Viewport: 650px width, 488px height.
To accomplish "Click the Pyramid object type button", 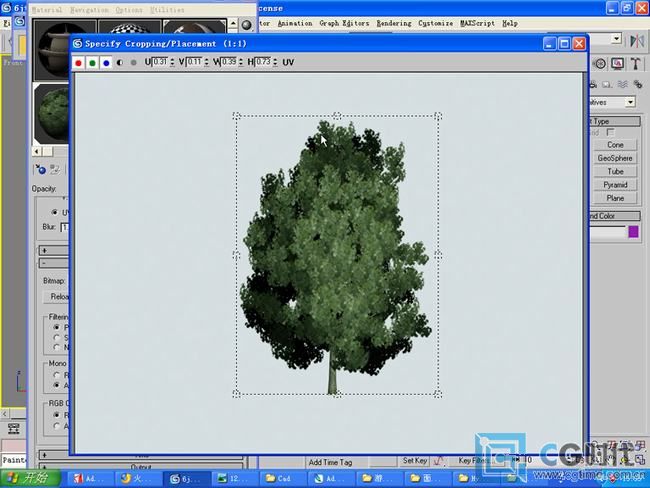I will pyautogui.click(x=615, y=185).
